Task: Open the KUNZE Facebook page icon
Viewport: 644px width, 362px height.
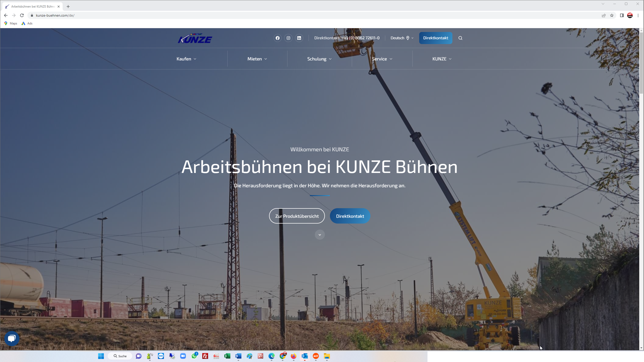Action: pyautogui.click(x=277, y=38)
